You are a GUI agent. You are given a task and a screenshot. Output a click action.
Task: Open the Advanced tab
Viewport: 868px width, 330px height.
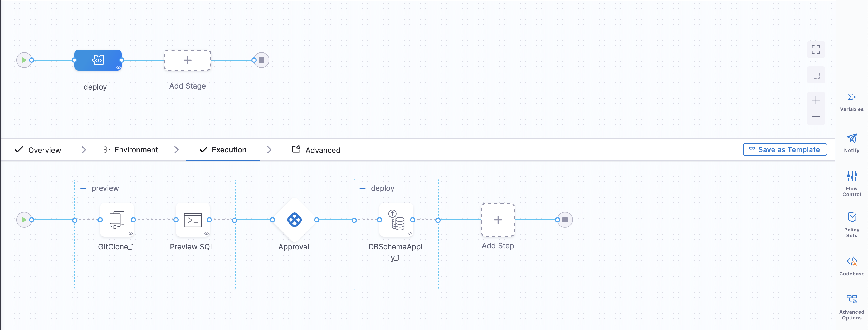316,150
